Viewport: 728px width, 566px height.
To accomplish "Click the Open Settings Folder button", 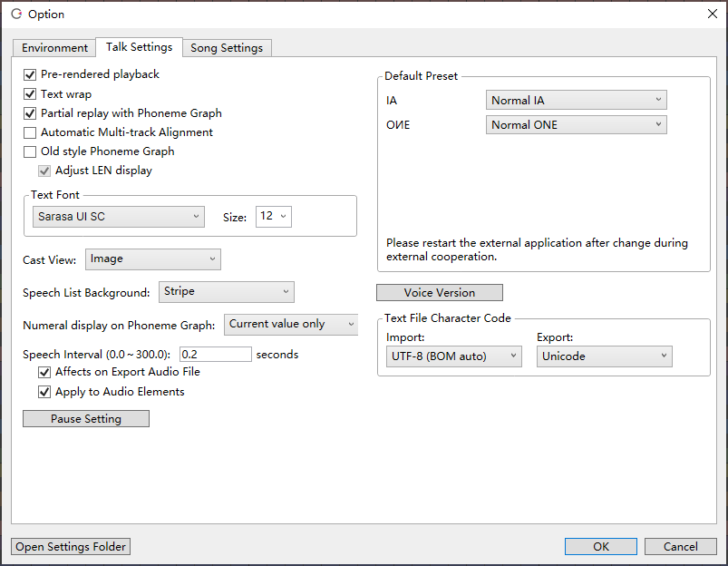I will [x=72, y=547].
